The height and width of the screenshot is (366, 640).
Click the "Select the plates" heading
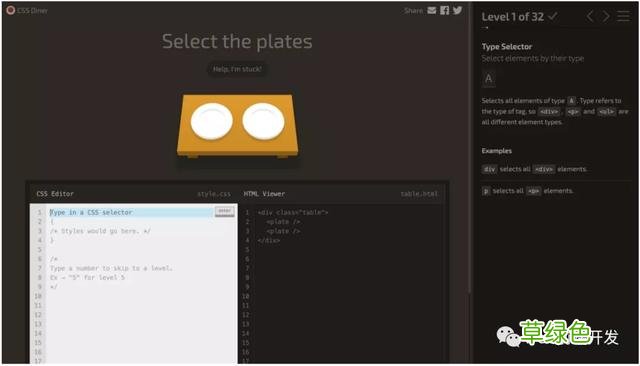point(237,41)
